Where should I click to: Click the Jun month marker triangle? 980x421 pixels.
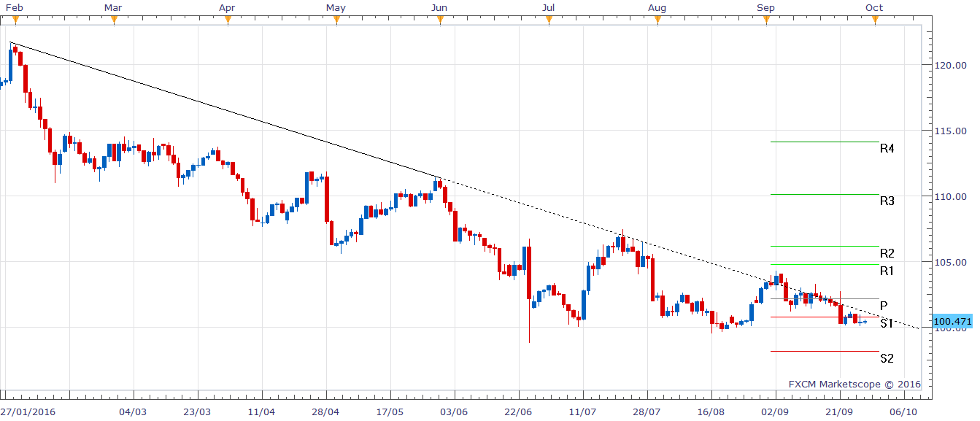click(x=440, y=20)
